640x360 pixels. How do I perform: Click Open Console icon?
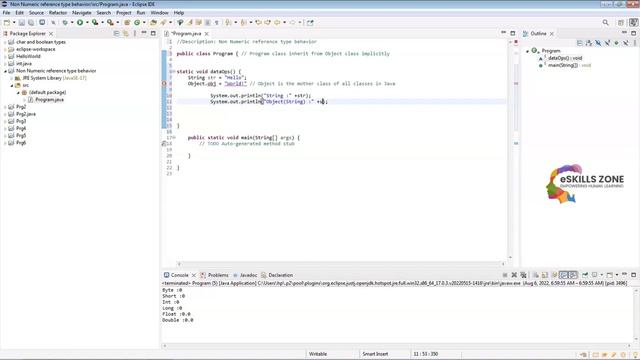coord(610,275)
